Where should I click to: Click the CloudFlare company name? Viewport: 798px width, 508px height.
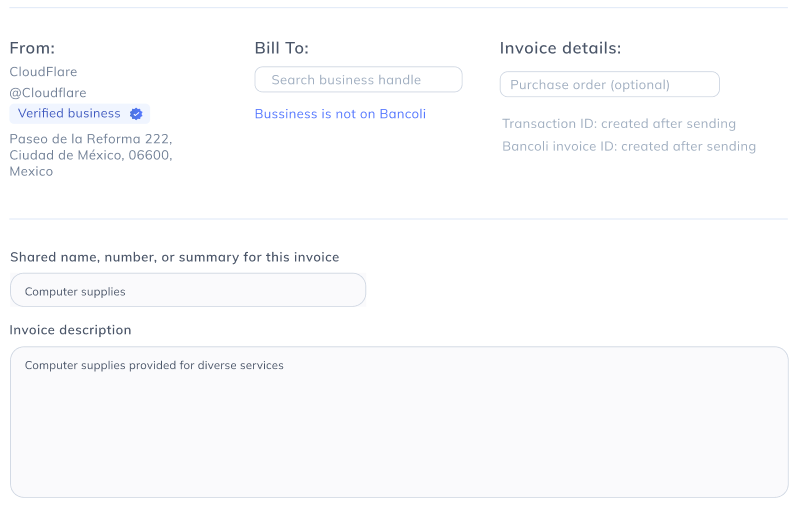[43, 72]
